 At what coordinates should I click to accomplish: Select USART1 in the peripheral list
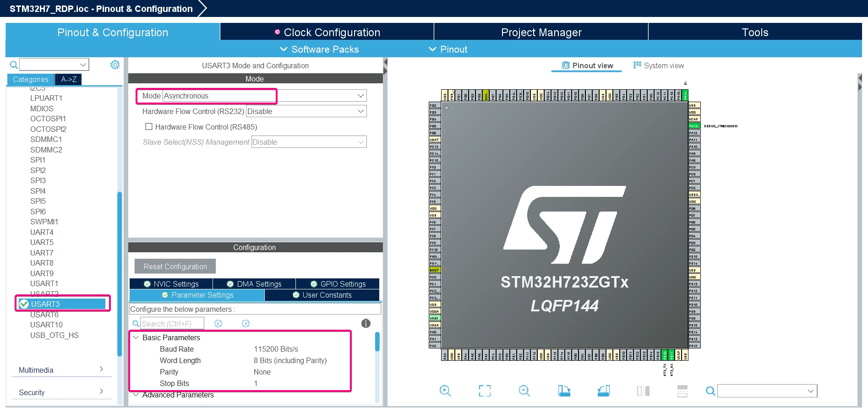44,283
